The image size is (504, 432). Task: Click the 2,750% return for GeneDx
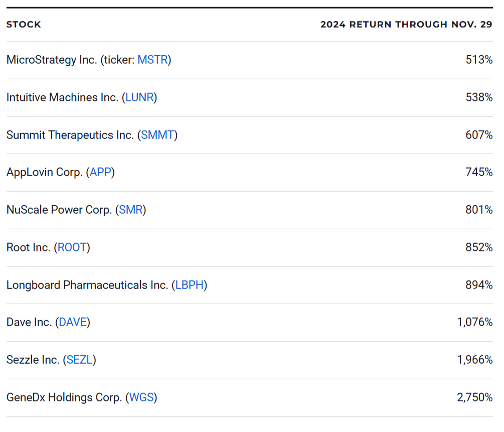click(x=474, y=397)
